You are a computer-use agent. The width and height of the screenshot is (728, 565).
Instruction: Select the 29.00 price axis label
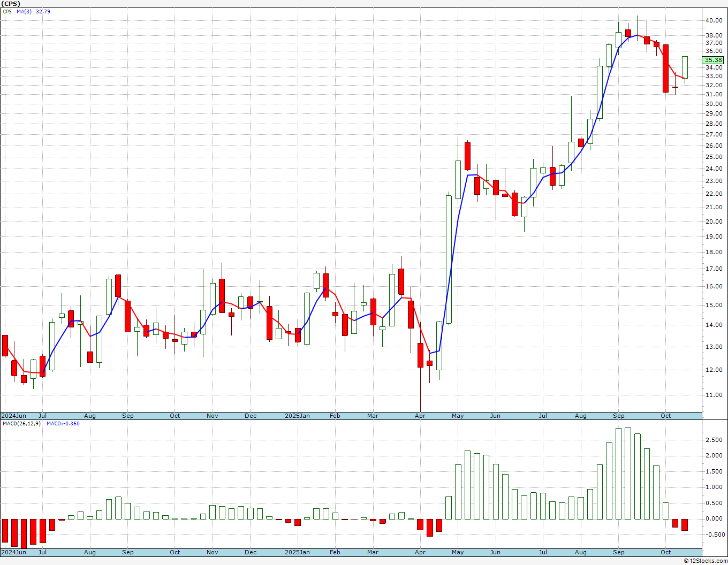tap(714, 113)
